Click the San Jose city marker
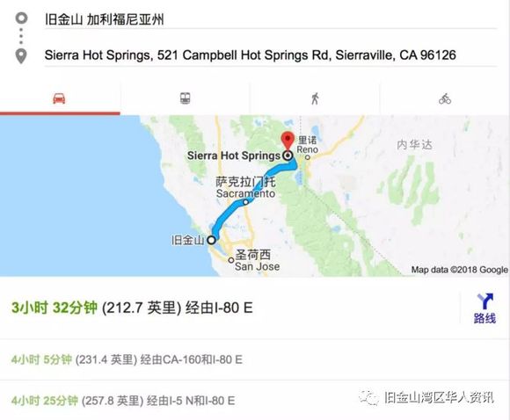The width and height of the screenshot is (510, 420). click(231, 260)
